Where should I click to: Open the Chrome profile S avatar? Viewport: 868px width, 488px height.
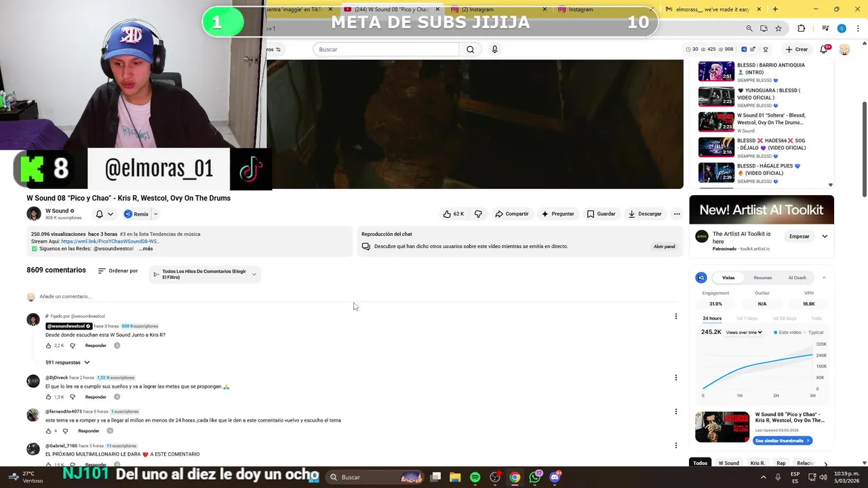pyautogui.click(x=842, y=28)
